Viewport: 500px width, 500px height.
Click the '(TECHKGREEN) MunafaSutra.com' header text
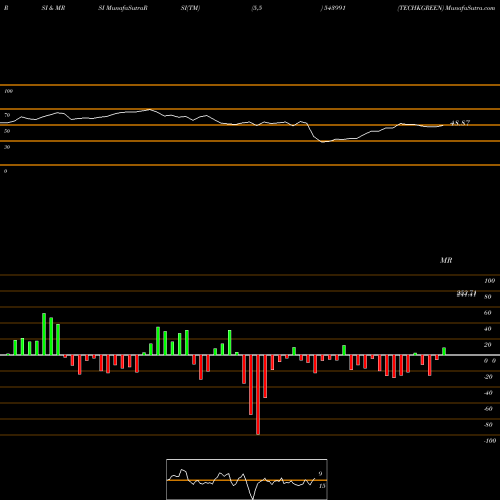[x=446, y=8]
